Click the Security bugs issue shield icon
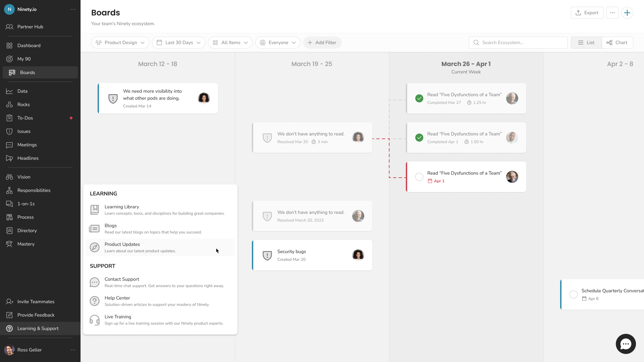Screen dimensions: 644x362 click(267, 255)
